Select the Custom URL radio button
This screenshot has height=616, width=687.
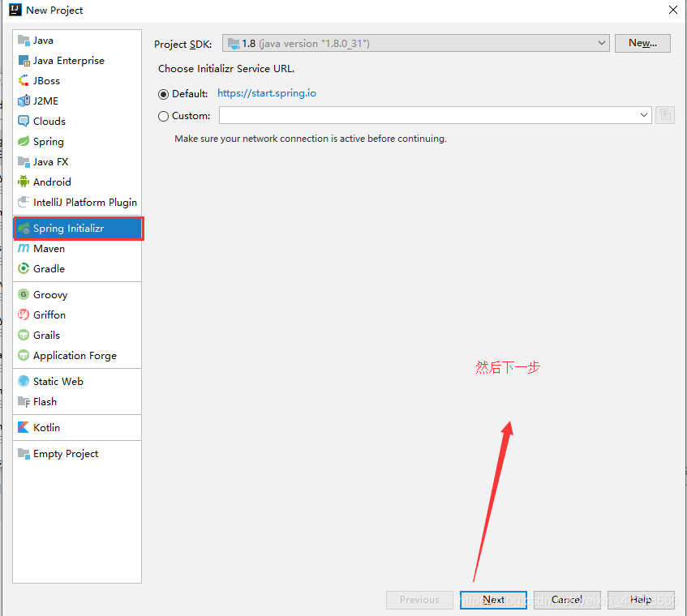click(163, 116)
